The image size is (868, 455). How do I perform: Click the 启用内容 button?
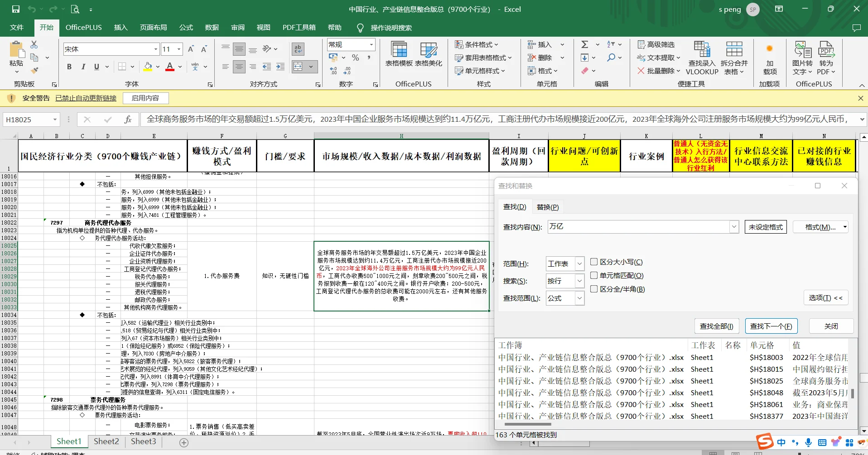click(x=145, y=98)
